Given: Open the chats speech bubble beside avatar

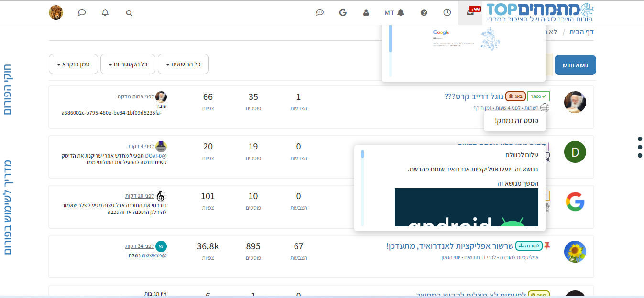Looking at the screenshot, I should 82,12.
